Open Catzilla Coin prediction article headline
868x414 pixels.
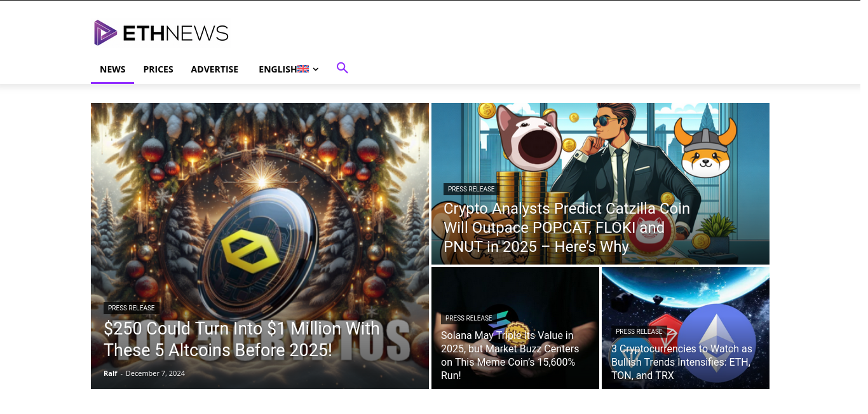[567, 228]
